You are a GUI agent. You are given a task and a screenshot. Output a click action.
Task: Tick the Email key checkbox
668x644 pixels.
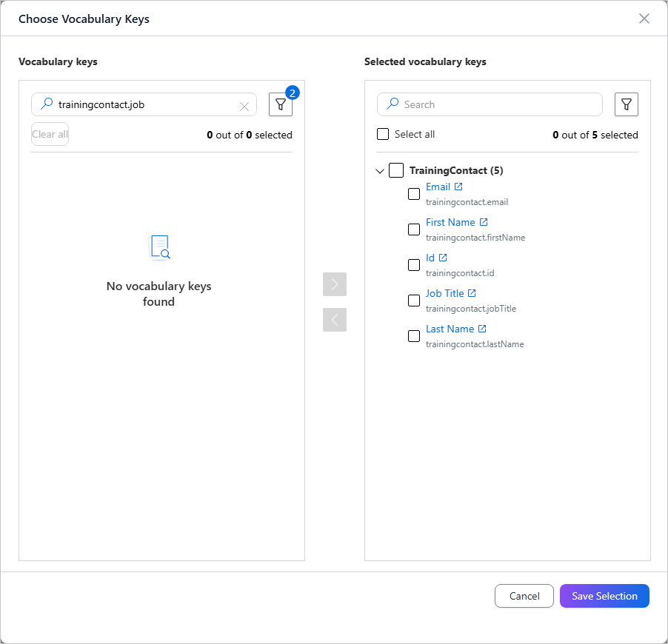[414, 194]
